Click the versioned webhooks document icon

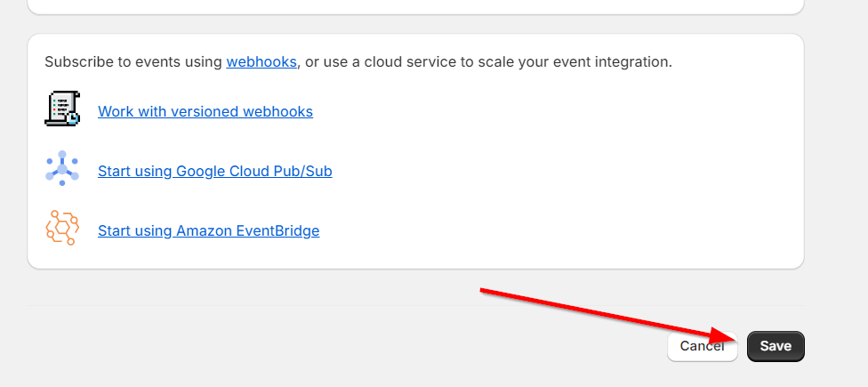click(62, 109)
